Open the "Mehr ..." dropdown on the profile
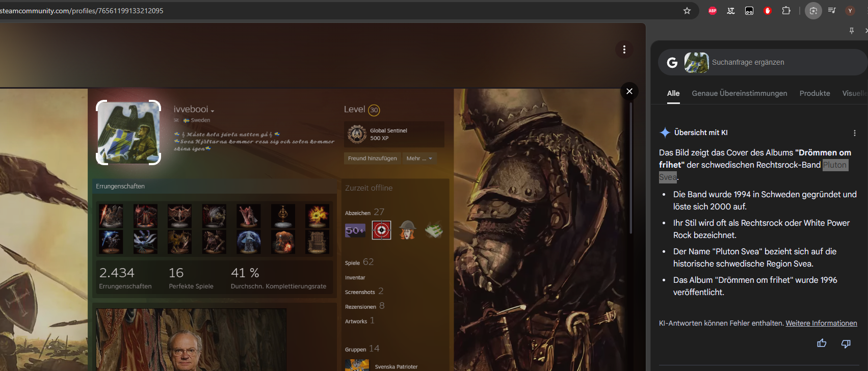The height and width of the screenshot is (371, 868). pos(419,158)
